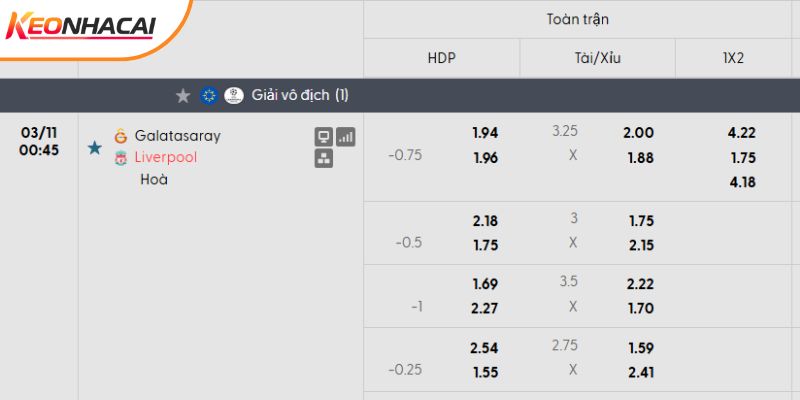800x400 pixels.
Task: Pick the 2.00 over odds
Action: (x=639, y=132)
